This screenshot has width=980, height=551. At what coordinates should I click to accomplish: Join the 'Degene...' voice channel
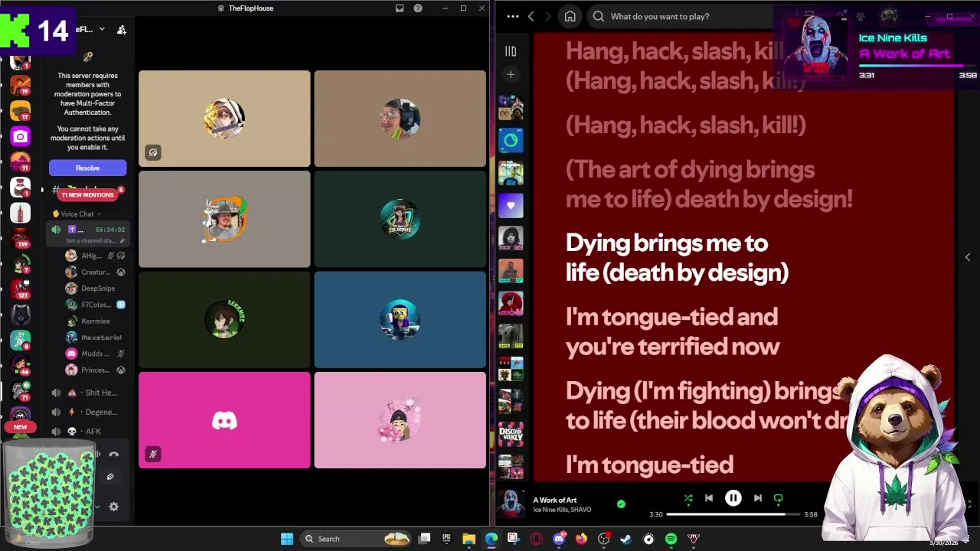(90, 412)
